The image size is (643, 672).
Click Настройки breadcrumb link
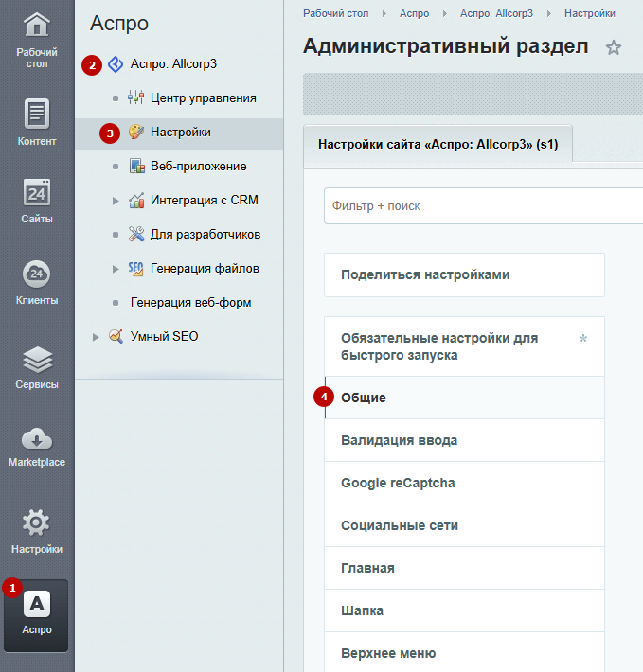tap(589, 13)
